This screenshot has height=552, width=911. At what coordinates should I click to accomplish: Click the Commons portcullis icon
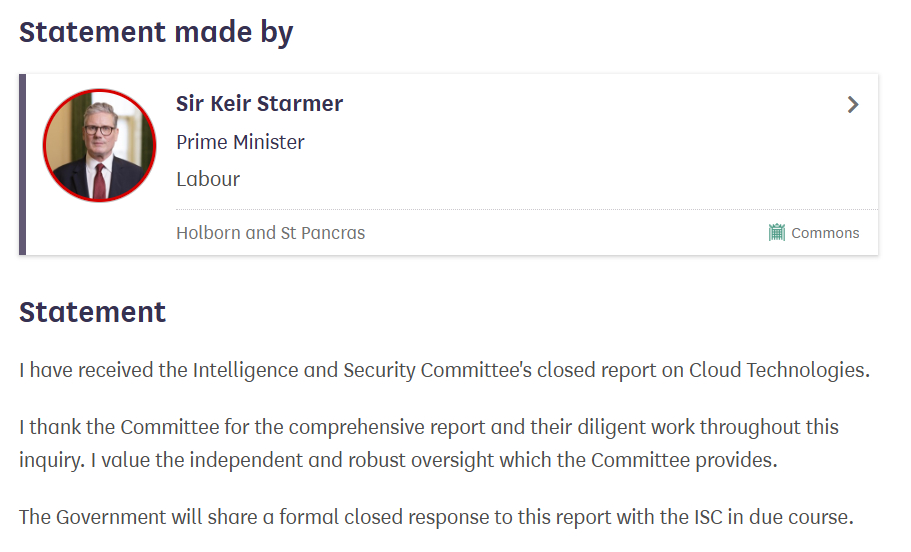(777, 233)
